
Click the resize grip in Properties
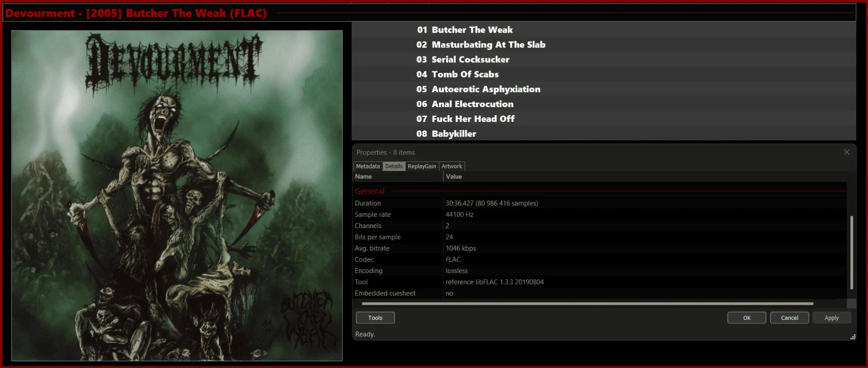853,337
